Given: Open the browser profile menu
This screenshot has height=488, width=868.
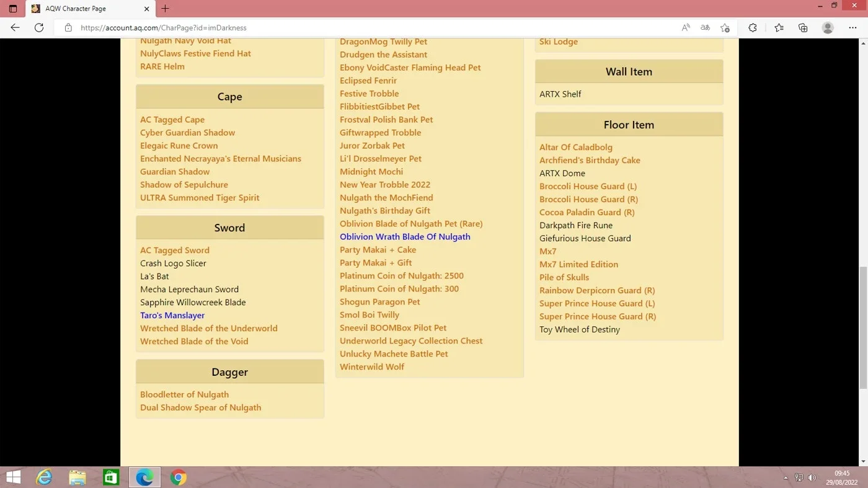Looking at the screenshot, I should point(828,28).
